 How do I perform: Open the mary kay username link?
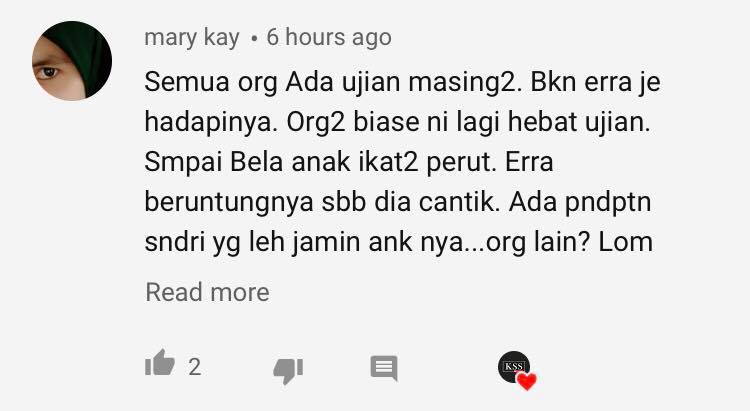tap(192, 38)
